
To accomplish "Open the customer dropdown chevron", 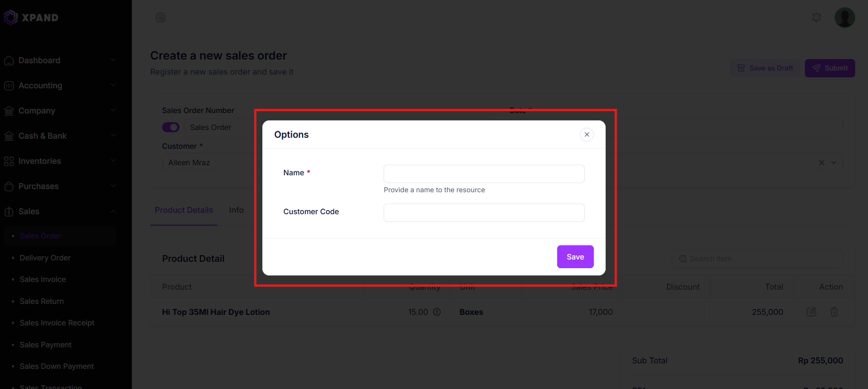I will 834,162.
